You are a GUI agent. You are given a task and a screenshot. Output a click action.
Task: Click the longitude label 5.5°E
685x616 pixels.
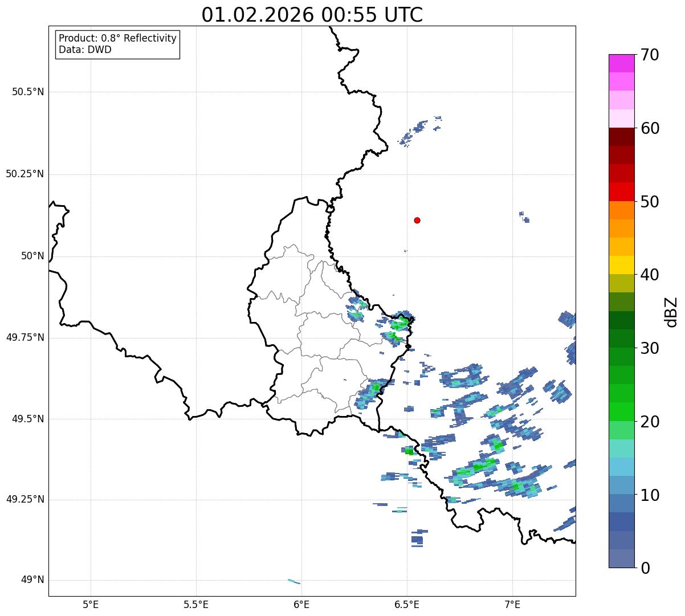[x=196, y=605]
